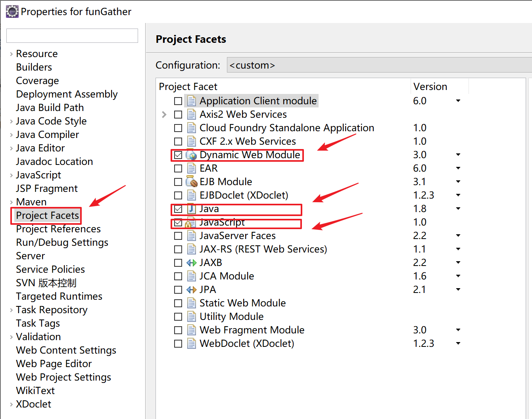Open Dynamic Web Module version 3.0 dropdown
This screenshot has width=532, height=419.
458,155
